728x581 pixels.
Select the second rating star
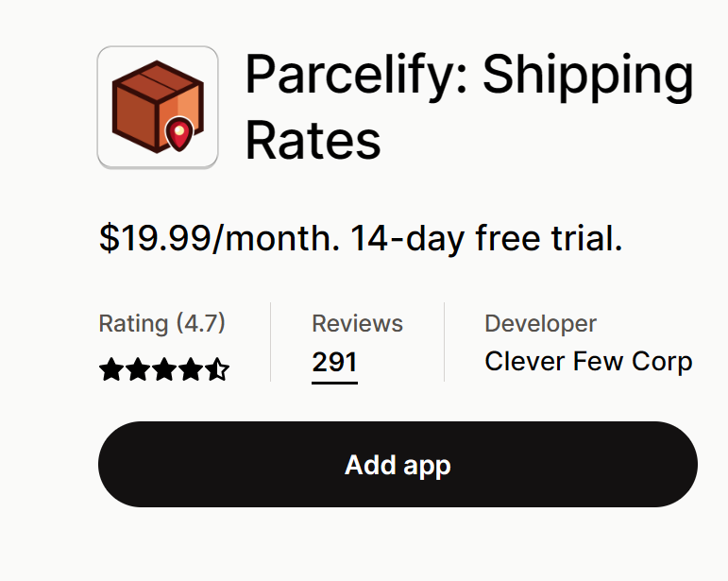coord(138,369)
